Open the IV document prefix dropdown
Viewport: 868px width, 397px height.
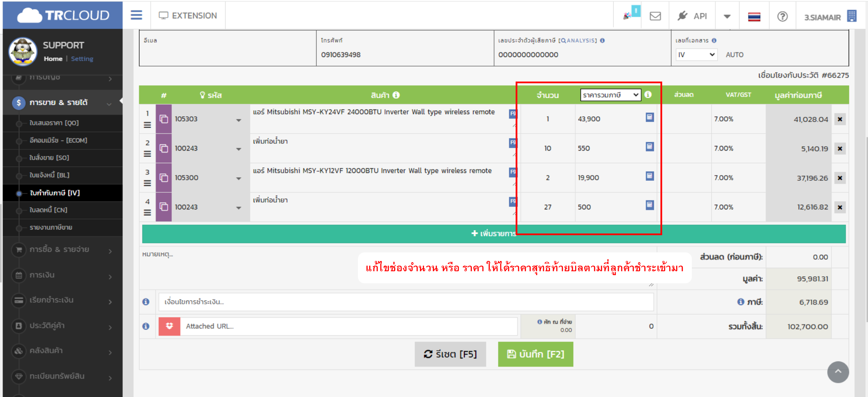[x=696, y=55]
